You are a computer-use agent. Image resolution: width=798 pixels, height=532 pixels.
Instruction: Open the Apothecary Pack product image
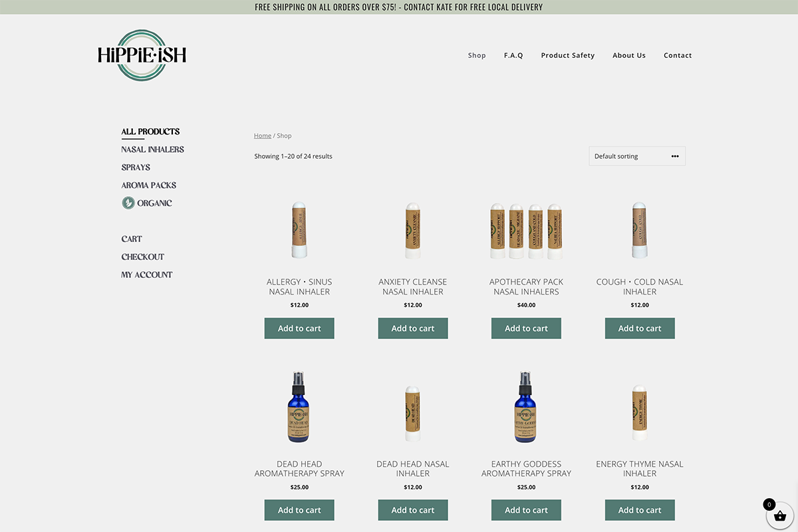[x=526, y=230]
